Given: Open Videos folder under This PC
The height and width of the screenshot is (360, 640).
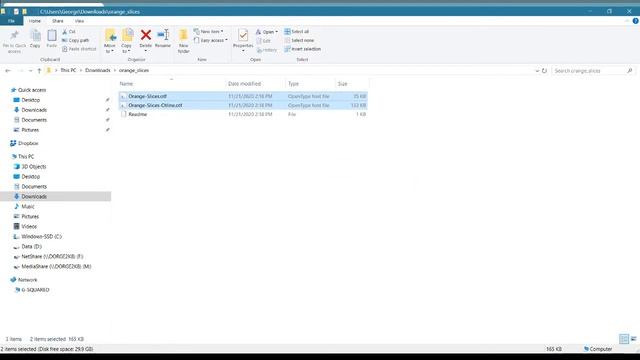Looking at the screenshot, I should click(29, 227).
